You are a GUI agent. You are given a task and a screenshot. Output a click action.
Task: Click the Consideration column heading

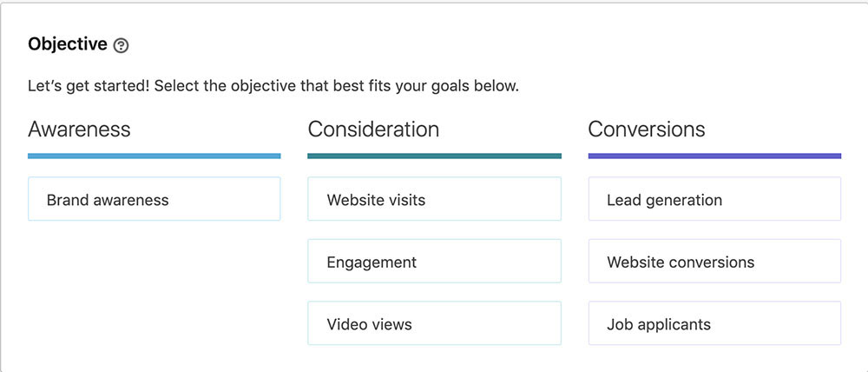click(373, 130)
